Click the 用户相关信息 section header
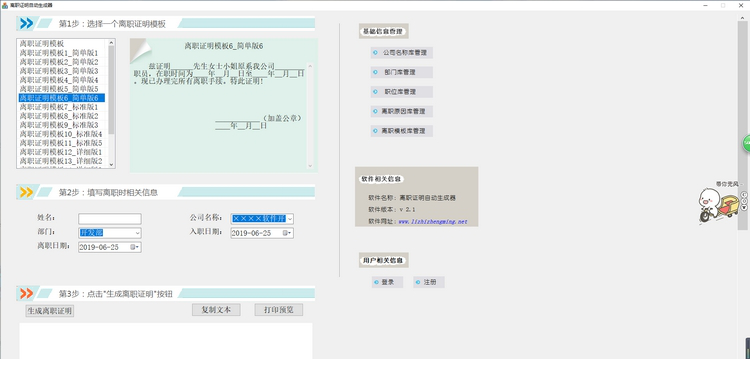 coord(384,261)
